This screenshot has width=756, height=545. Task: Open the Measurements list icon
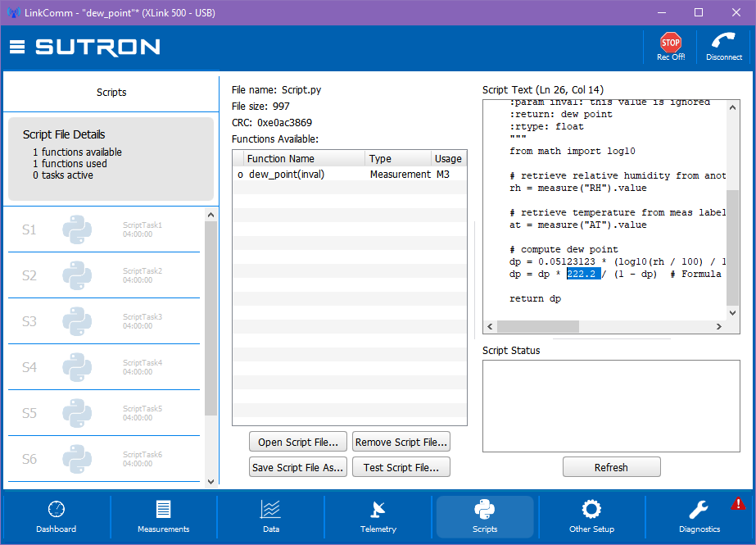(164, 509)
